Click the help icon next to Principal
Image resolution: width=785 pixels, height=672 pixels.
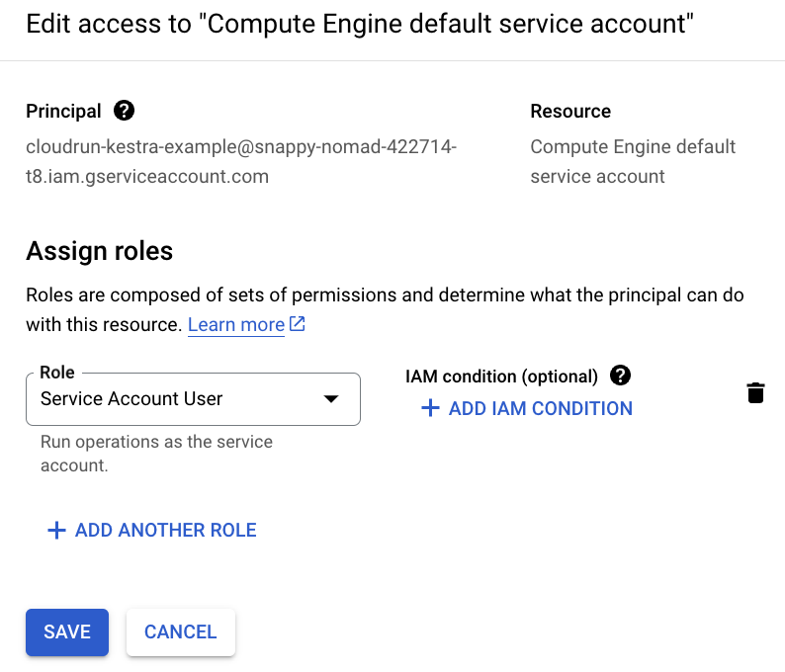click(125, 111)
